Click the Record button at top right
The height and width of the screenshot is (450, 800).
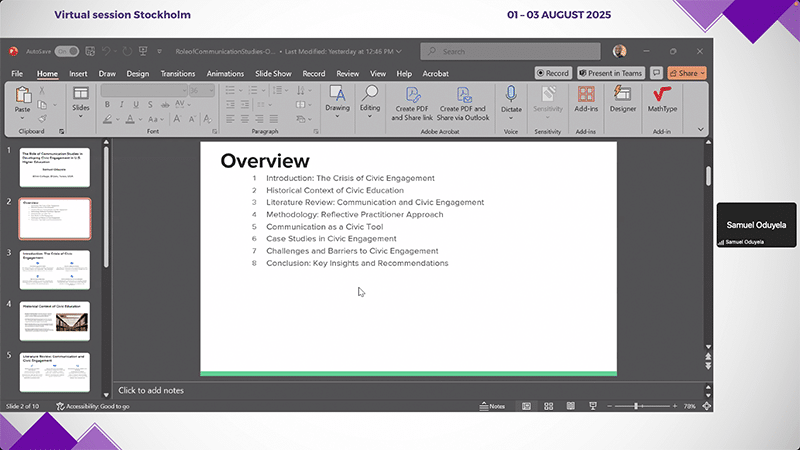[x=552, y=73]
